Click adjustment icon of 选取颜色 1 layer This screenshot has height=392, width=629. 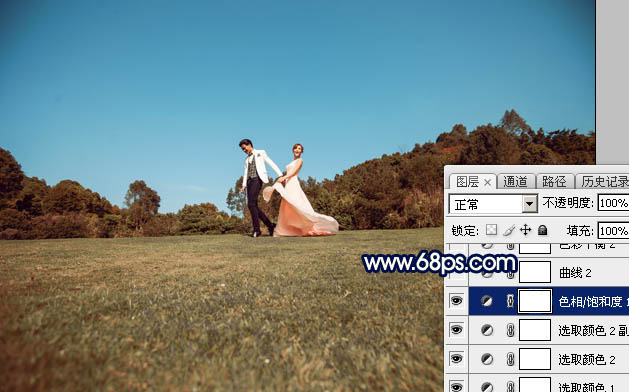[x=487, y=387]
